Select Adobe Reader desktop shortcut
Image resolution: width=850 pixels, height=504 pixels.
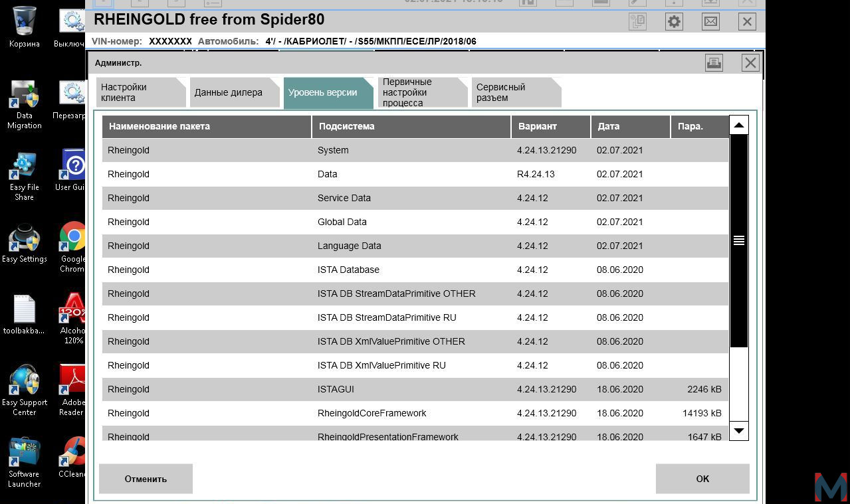pos(72,390)
